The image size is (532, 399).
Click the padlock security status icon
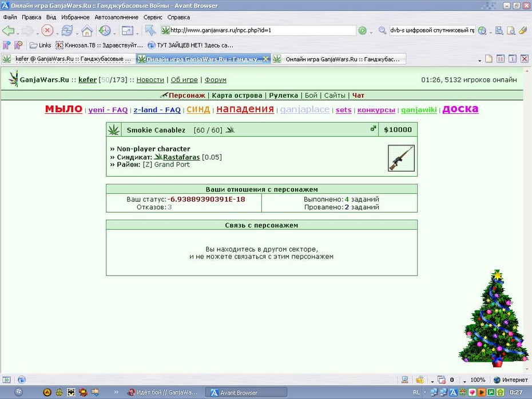[420, 380]
